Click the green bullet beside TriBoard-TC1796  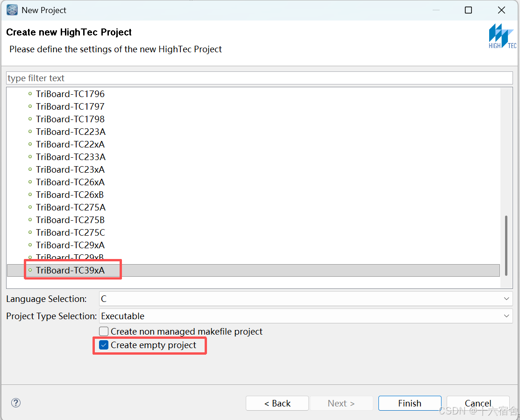[30, 94]
